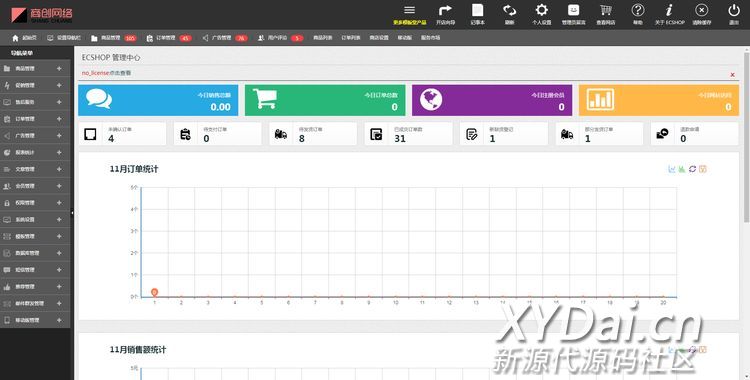This screenshot has width=750, height=380.
Task: Open 订单管理 in the top navigation bar
Action: pyautogui.click(x=169, y=38)
